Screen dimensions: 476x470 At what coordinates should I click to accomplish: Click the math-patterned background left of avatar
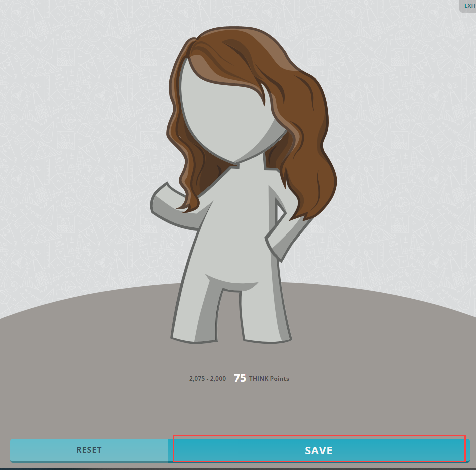click(x=75, y=150)
